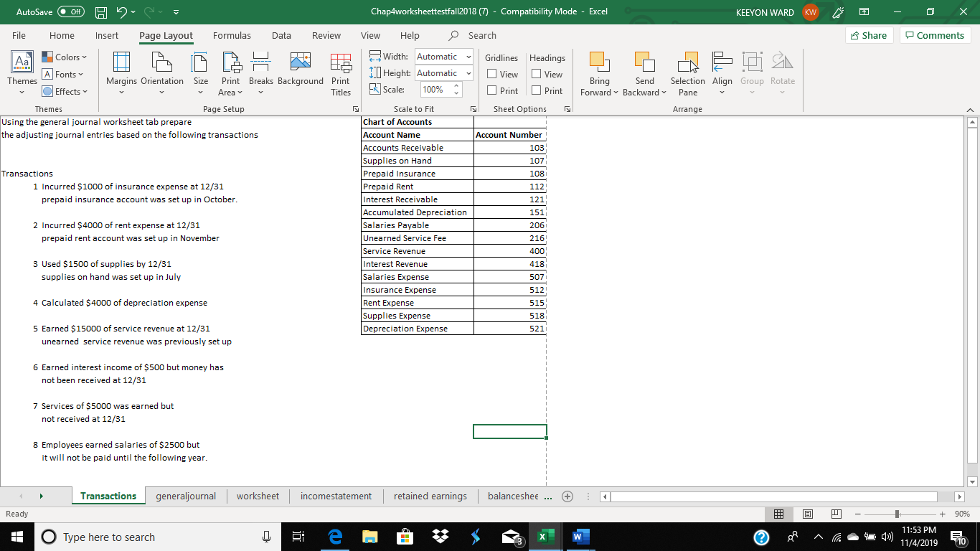The height and width of the screenshot is (551, 980).
Task: Open the Width Automatic dropdown
Action: (x=468, y=57)
